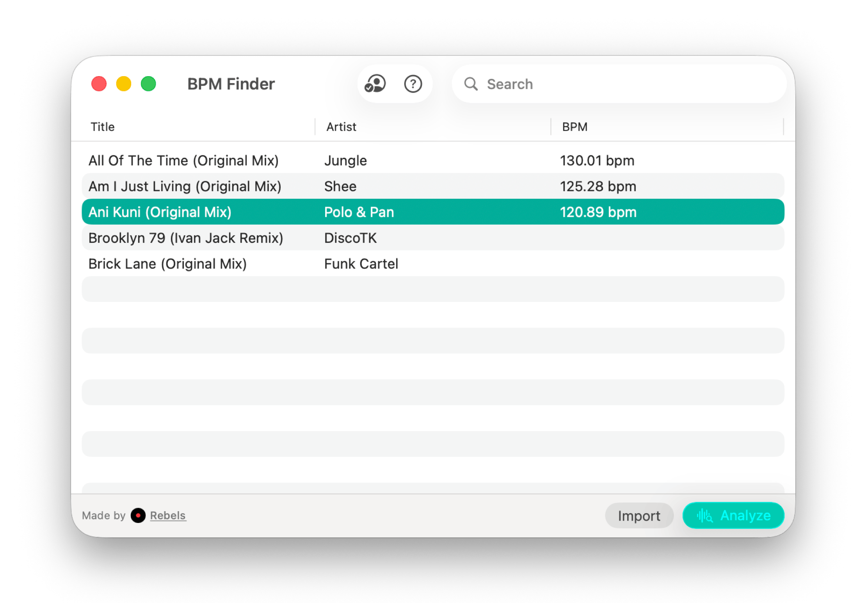Select the All Of The Time track

point(183,161)
